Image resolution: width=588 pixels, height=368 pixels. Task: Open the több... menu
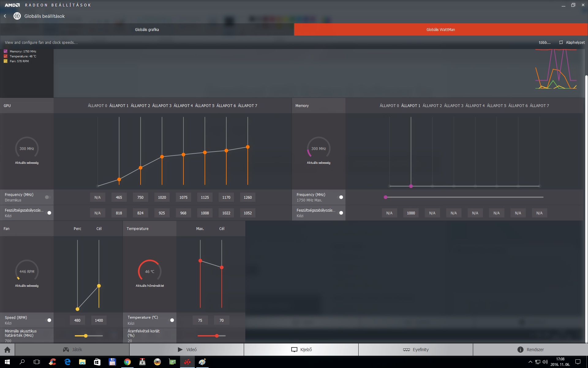pyautogui.click(x=545, y=43)
